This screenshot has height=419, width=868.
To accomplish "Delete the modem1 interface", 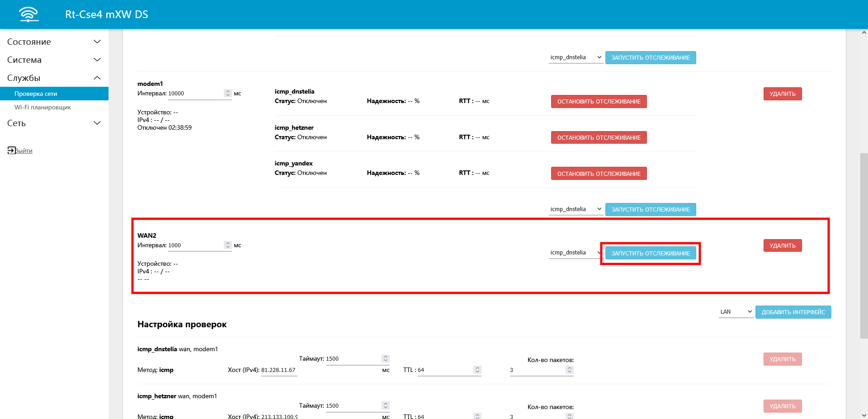I will [782, 94].
